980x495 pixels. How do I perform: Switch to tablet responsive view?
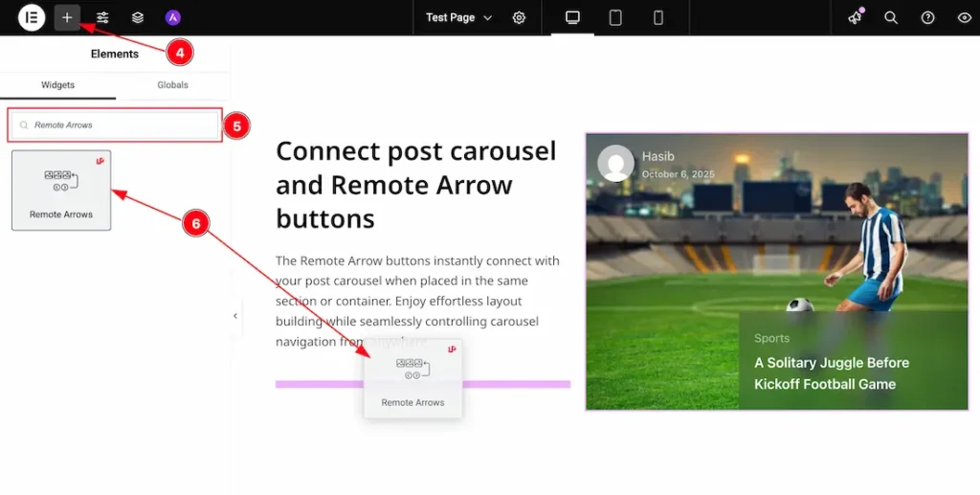point(615,17)
